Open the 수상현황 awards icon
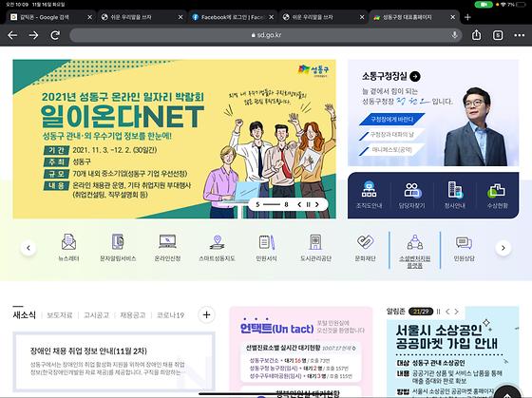This screenshot has height=398, width=532. tap(497, 195)
